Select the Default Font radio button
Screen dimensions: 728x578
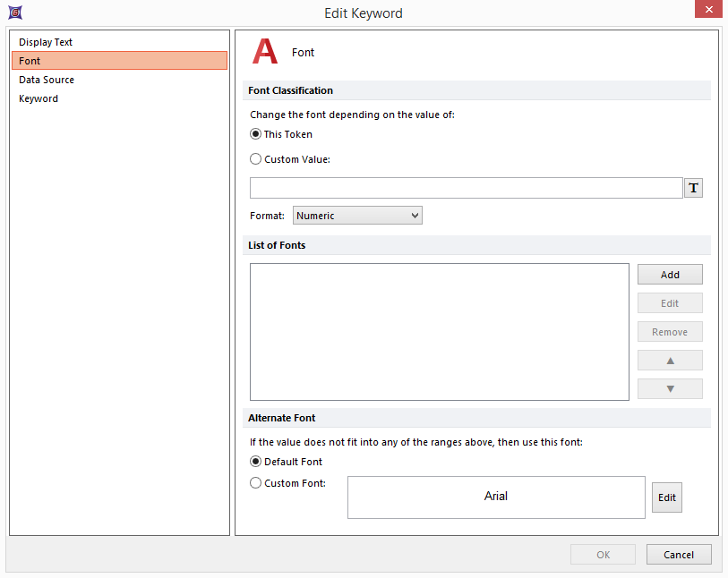click(x=256, y=462)
